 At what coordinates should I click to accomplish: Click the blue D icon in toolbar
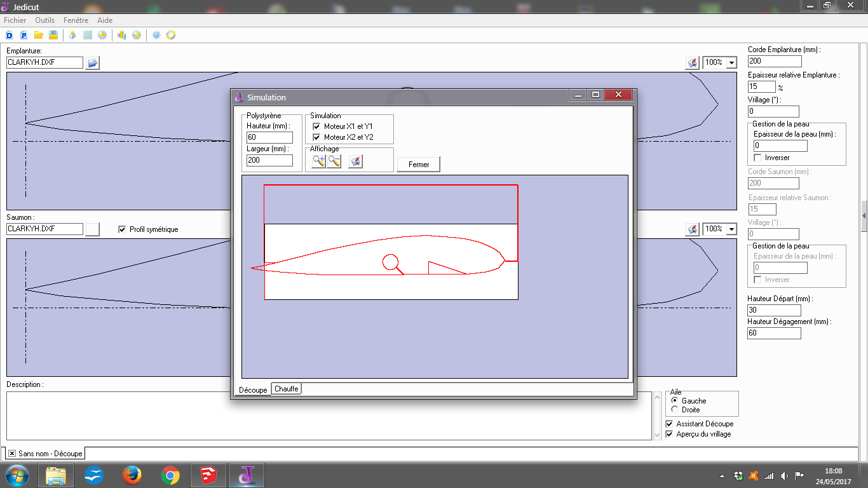tap(10, 35)
